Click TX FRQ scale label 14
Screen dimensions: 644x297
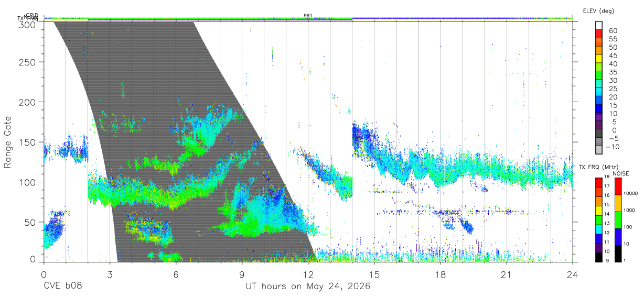tap(607, 214)
